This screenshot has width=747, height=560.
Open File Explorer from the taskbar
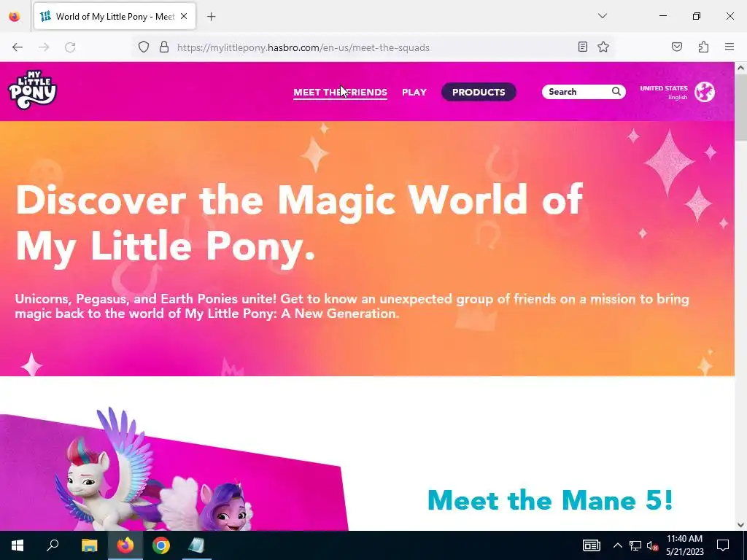point(89,545)
